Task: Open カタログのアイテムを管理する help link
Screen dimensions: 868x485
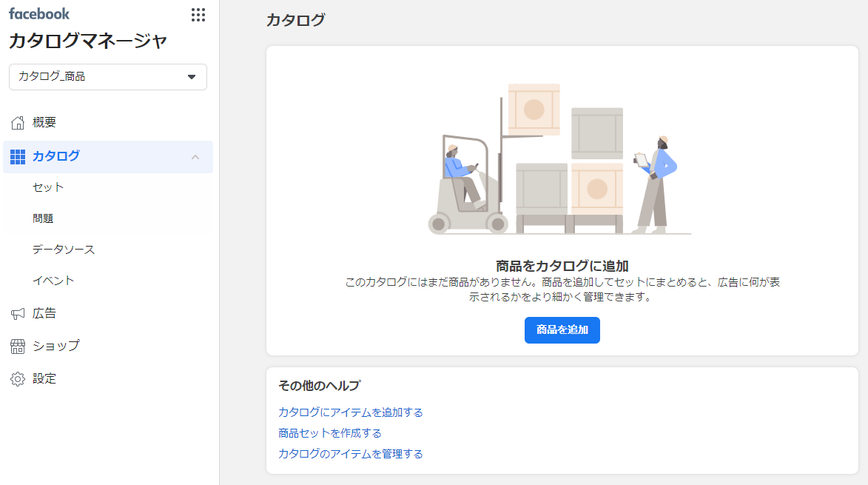Action: coord(351,454)
